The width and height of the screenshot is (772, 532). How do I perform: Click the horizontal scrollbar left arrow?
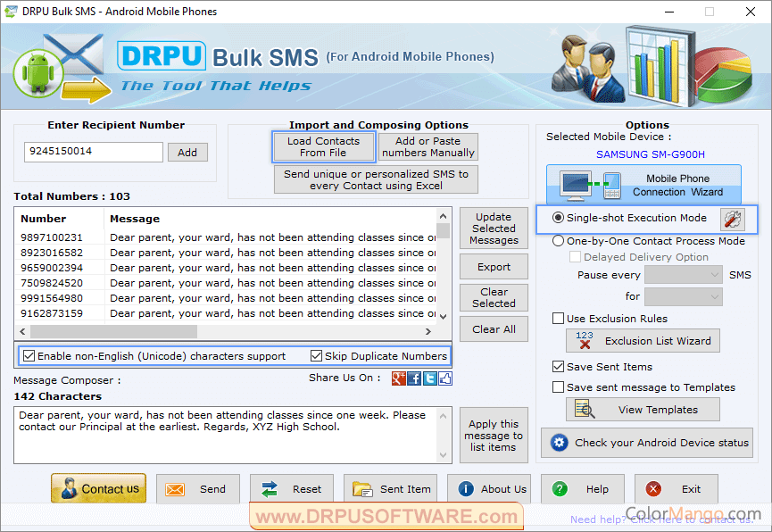pyautogui.click(x=22, y=331)
